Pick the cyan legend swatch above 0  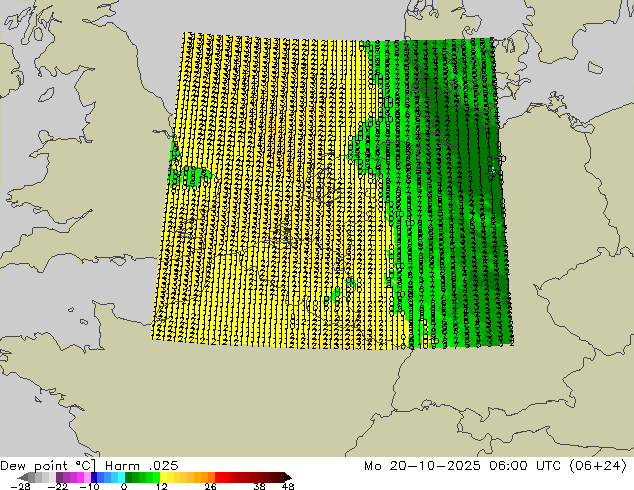coord(121,477)
